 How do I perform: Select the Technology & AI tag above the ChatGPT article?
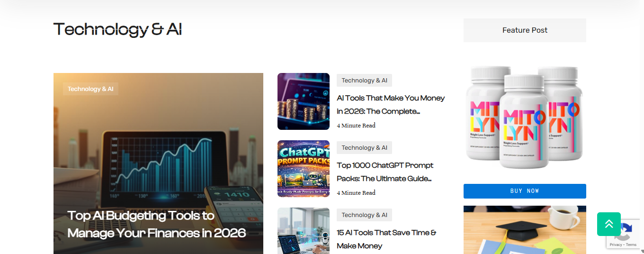364,148
